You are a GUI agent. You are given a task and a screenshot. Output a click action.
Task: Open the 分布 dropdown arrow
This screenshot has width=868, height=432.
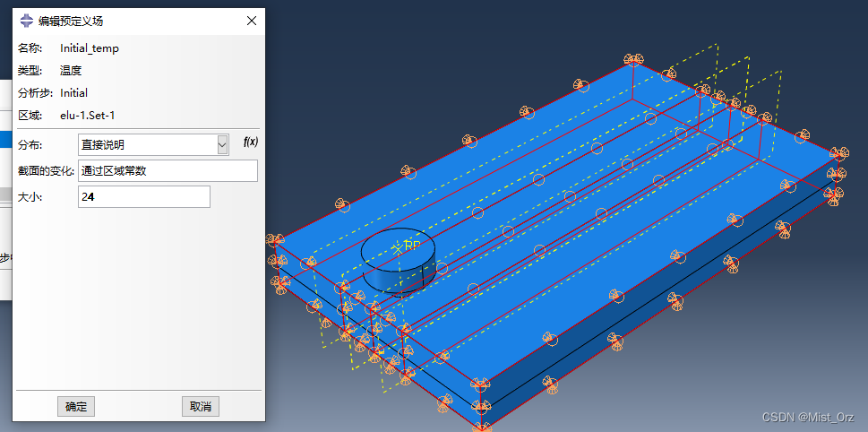(x=222, y=144)
